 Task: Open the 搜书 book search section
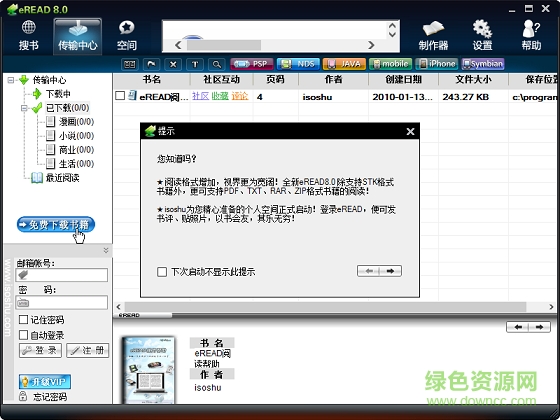pyautogui.click(x=29, y=36)
